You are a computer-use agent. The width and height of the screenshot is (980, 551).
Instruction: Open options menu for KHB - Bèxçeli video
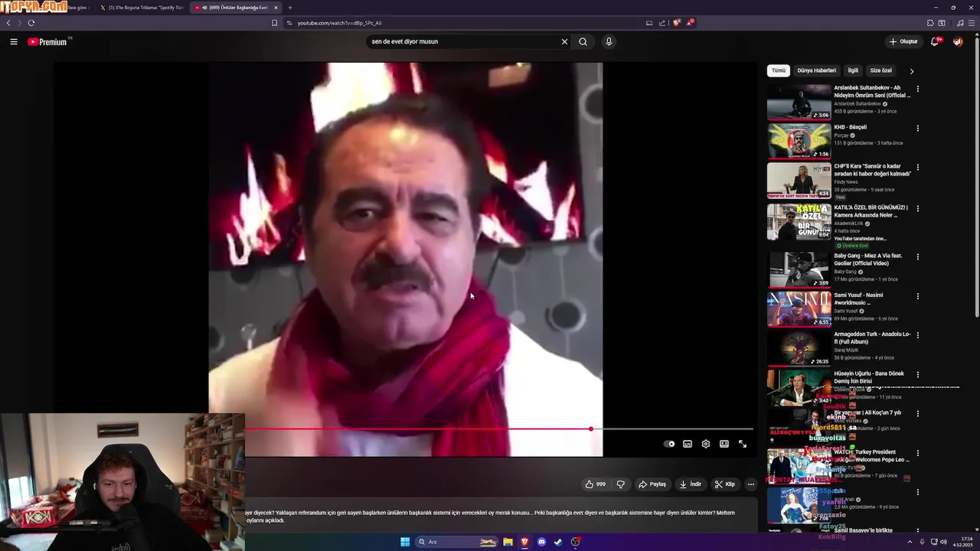pos(918,129)
